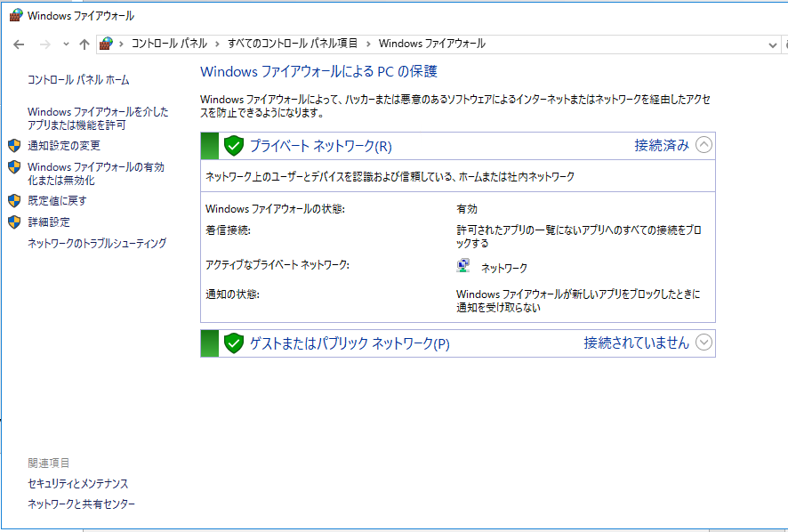
Task: Click the PC の保護 page heading
Action: click(x=318, y=71)
